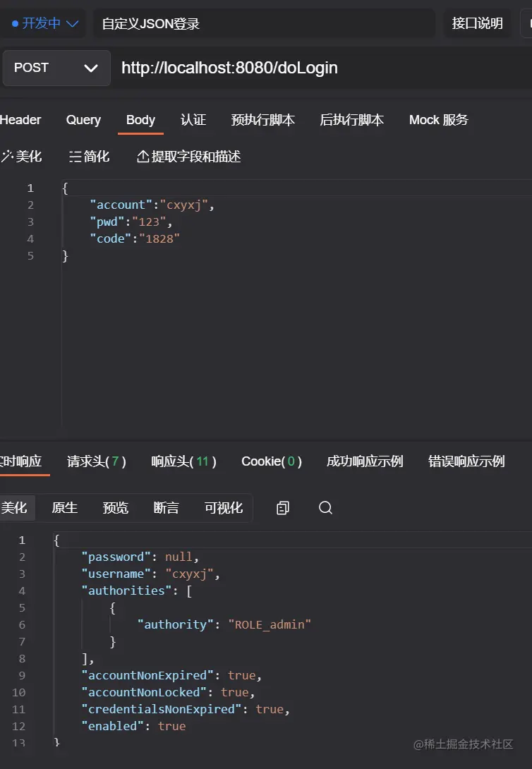Open the 请求头(7) tab
This screenshot has width=532, height=769.
pyautogui.click(x=97, y=461)
